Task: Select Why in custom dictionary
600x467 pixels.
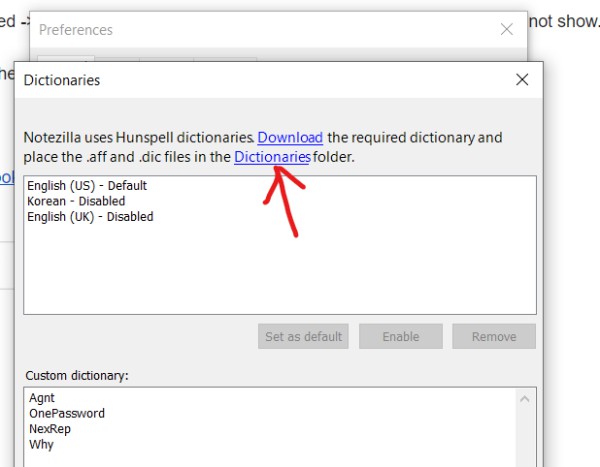Action: pyautogui.click(x=41, y=444)
